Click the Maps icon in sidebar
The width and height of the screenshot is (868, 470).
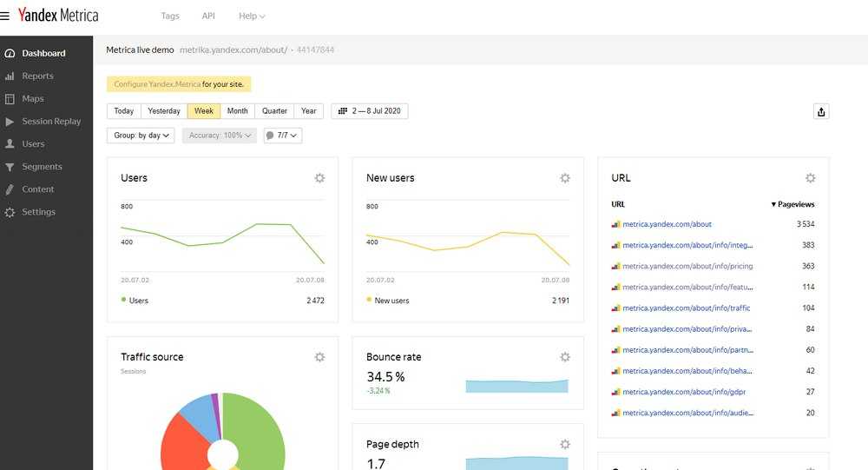tap(10, 99)
